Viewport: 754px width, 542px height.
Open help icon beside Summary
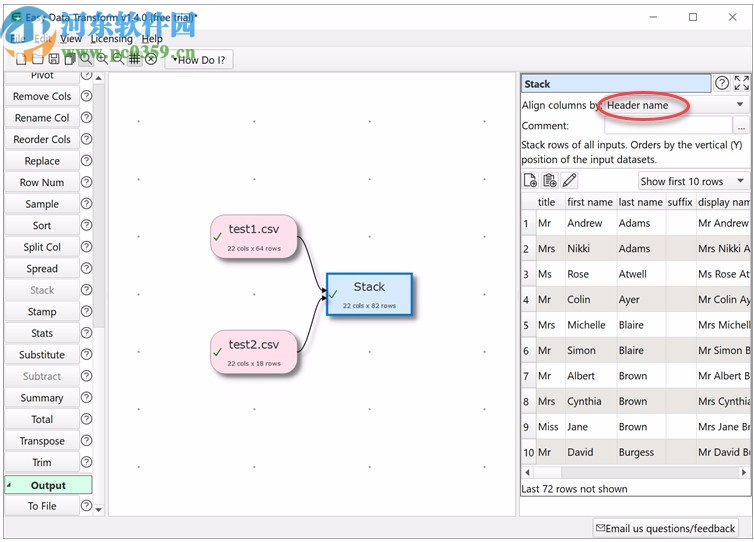point(86,397)
